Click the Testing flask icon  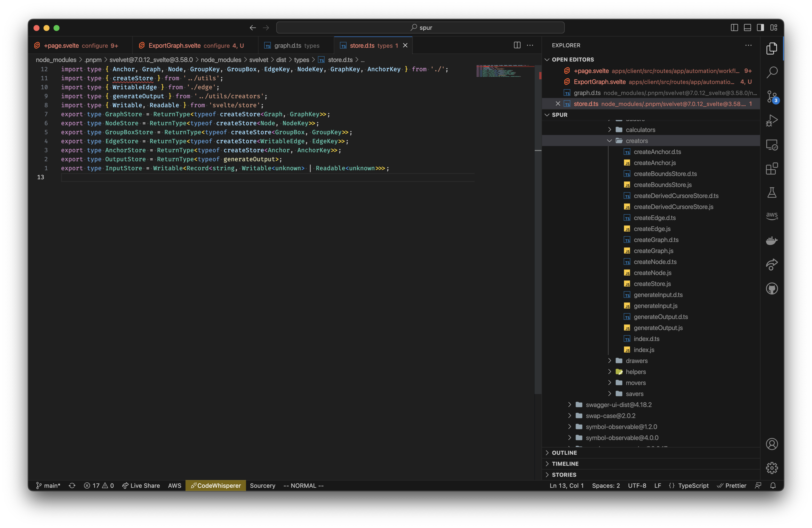772,193
